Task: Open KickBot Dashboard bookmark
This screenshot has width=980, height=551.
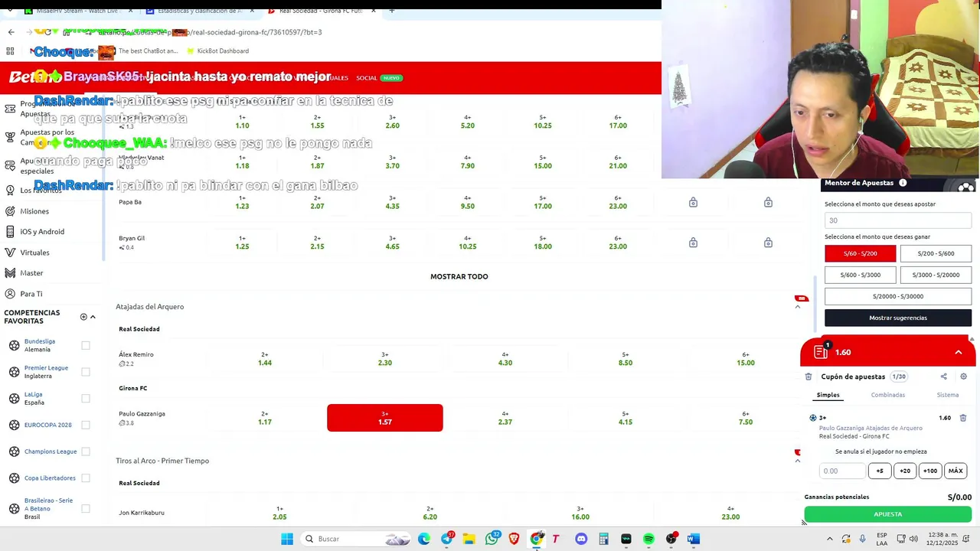Action: [218, 51]
